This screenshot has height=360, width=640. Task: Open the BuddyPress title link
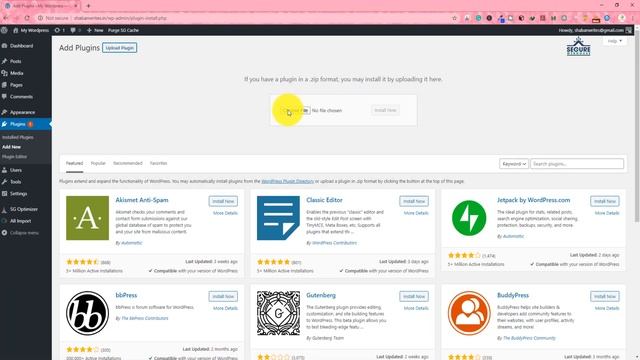tap(513, 295)
